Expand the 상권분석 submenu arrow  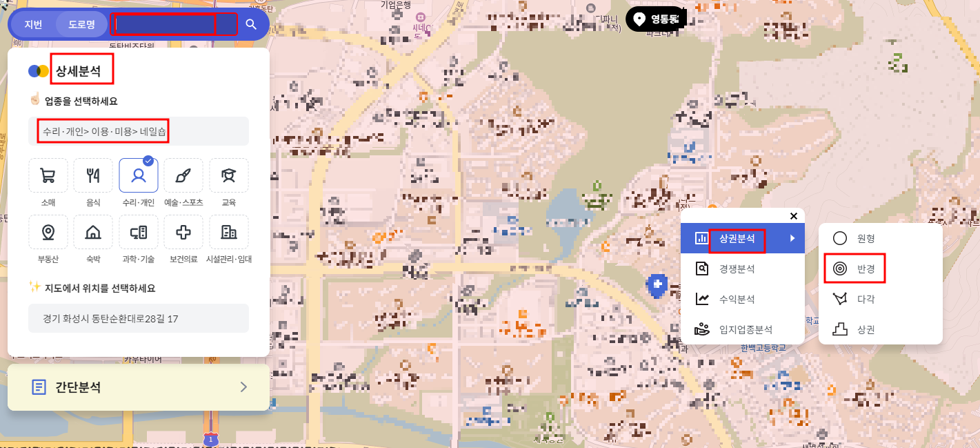coord(793,238)
